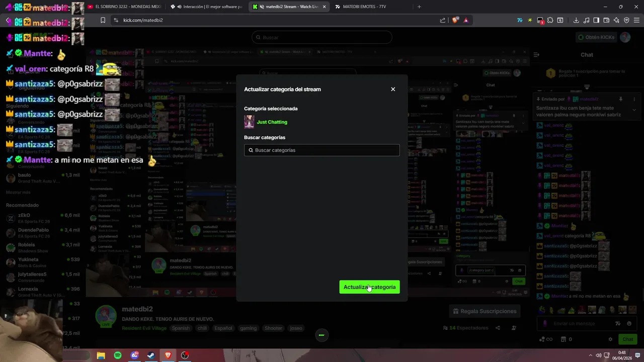Click the bookmark icon in address bar
Screen dimensions: 644x362
coord(103,20)
